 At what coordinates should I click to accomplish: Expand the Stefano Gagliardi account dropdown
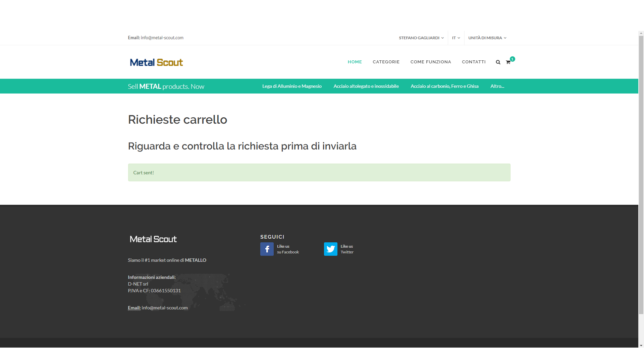click(421, 38)
